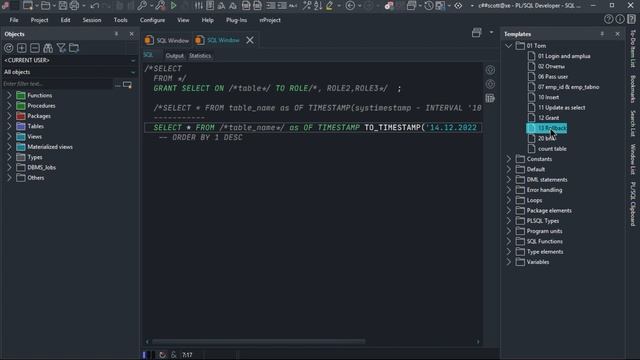The height and width of the screenshot is (360, 640).
Task: Select the Materialized views tree item
Action: 50,147
